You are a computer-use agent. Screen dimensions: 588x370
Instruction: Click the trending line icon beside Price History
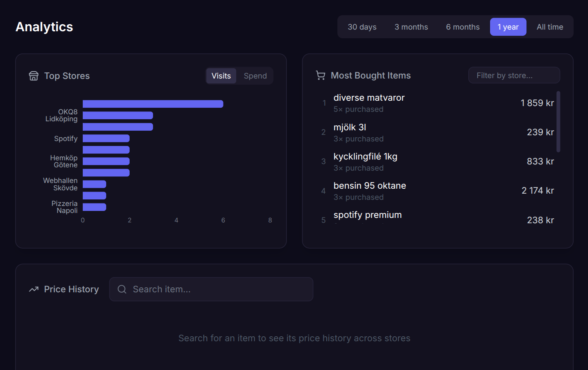[x=33, y=289]
